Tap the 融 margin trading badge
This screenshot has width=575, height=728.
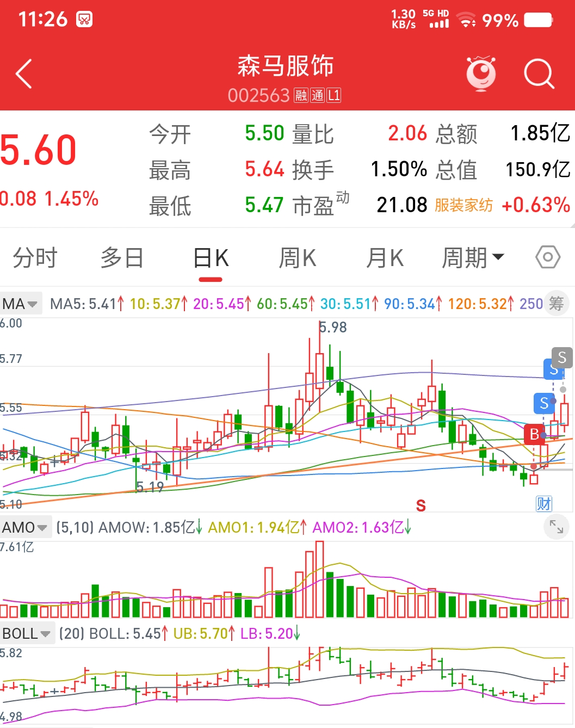(x=301, y=96)
